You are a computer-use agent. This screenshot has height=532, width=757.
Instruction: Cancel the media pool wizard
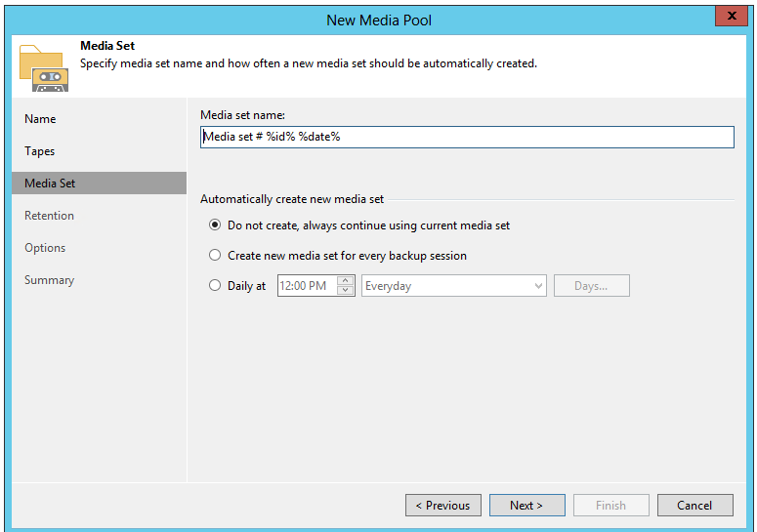694,506
